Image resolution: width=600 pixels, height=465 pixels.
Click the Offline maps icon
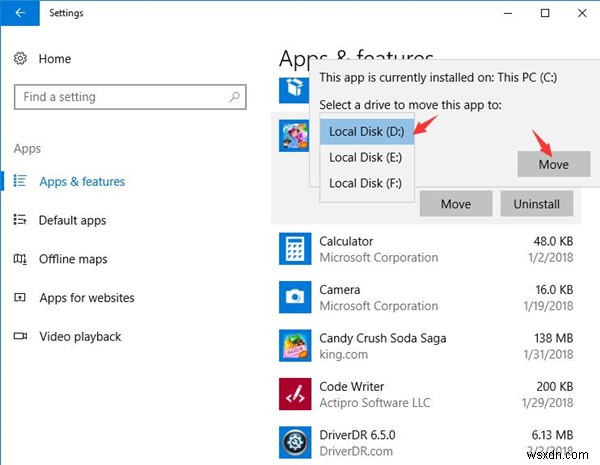pyautogui.click(x=20, y=259)
